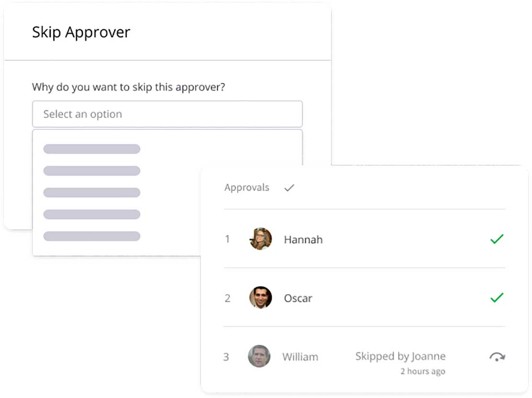Click 'Skipped by Joanne' status text
532x398 pixels.
pyautogui.click(x=400, y=356)
